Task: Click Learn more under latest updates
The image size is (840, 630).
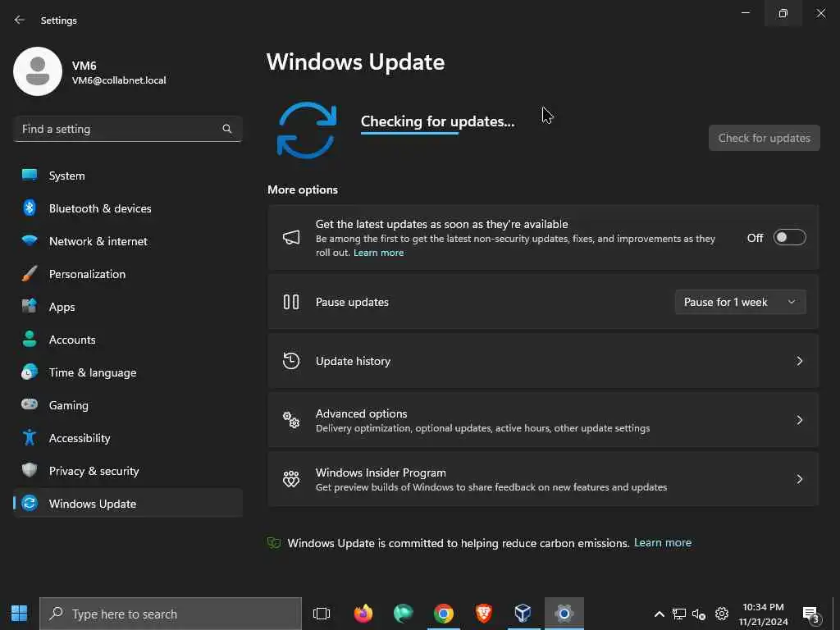Action: coord(378,253)
